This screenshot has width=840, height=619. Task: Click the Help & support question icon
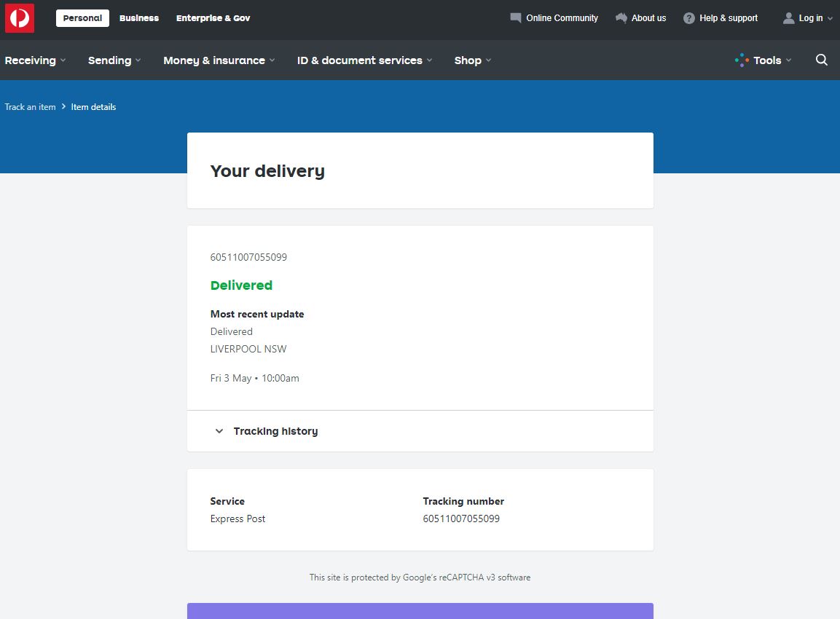pos(689,18)
